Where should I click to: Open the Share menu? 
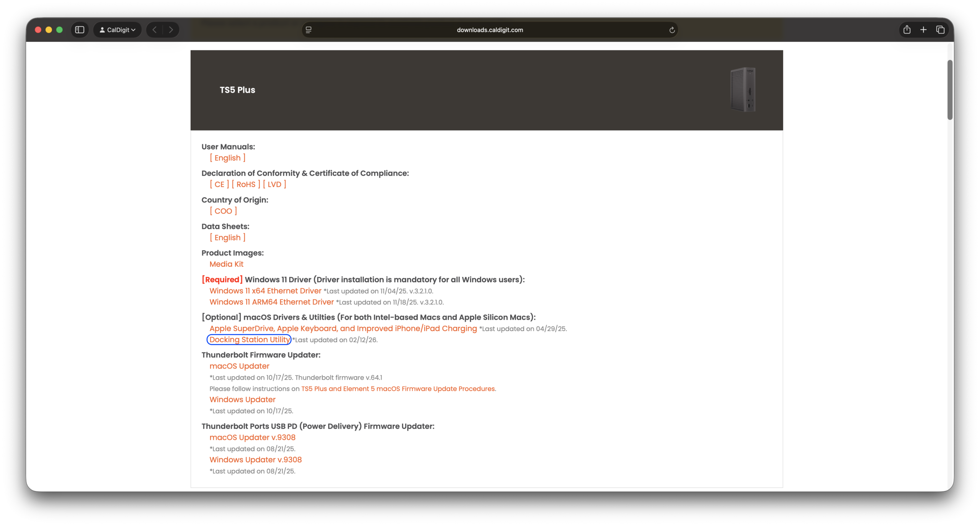click(x=906, y=30)
